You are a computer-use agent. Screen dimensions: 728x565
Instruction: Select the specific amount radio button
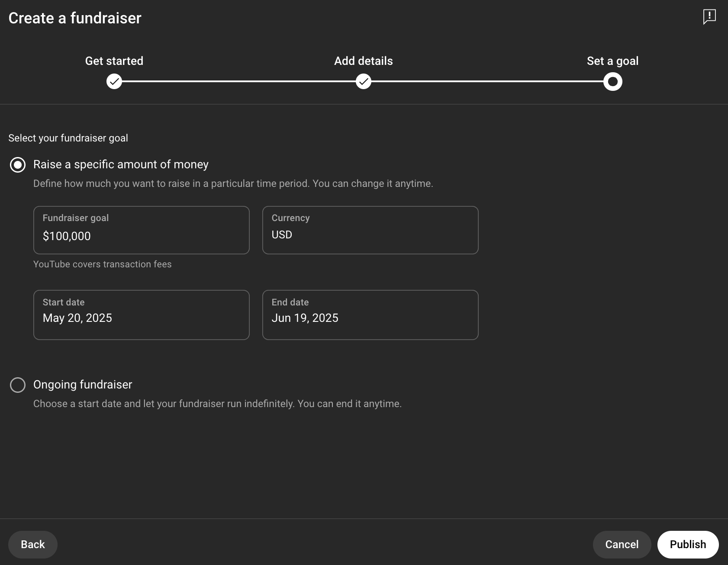coord(18,165)
